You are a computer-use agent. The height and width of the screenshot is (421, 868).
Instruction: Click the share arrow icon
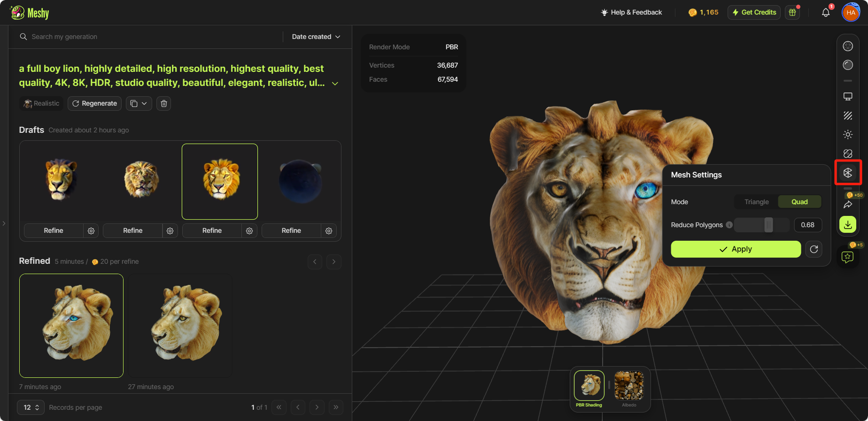point(847,205)
